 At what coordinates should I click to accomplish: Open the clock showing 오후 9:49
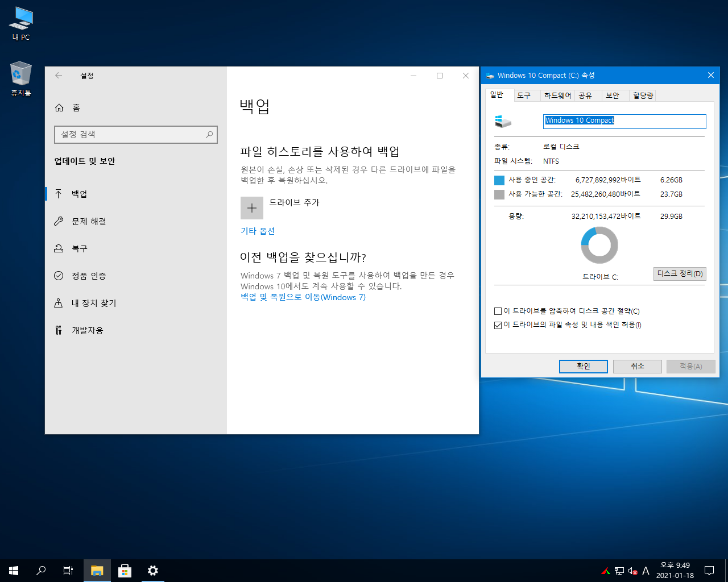click(x=675, y=571)
